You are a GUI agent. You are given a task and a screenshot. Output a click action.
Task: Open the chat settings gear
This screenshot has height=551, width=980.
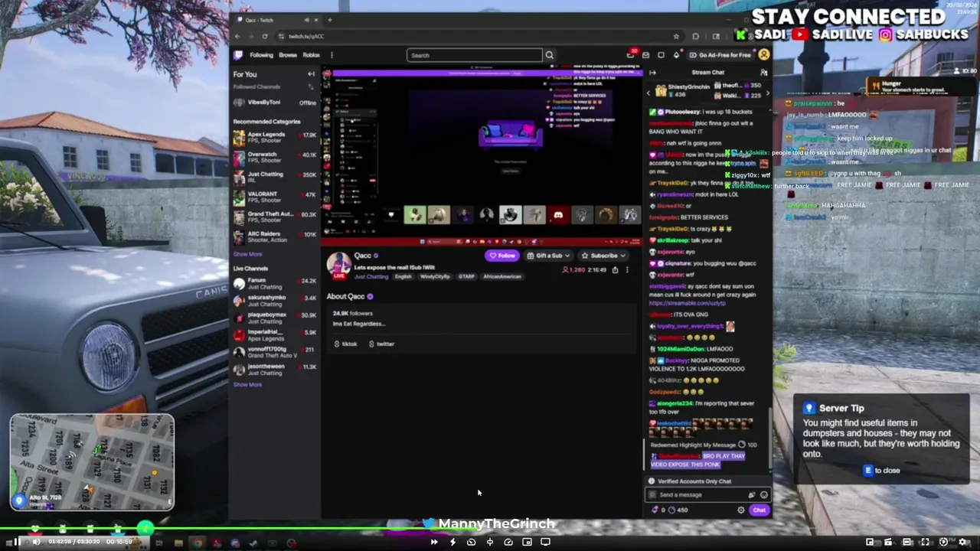pyautogui.click(x=740, y=510)
